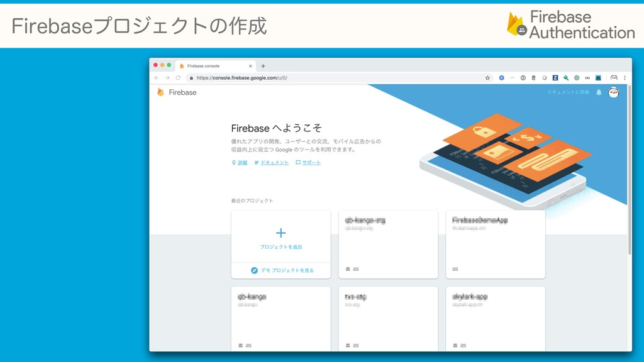Click the plus icon to add project

pos(281,233)
